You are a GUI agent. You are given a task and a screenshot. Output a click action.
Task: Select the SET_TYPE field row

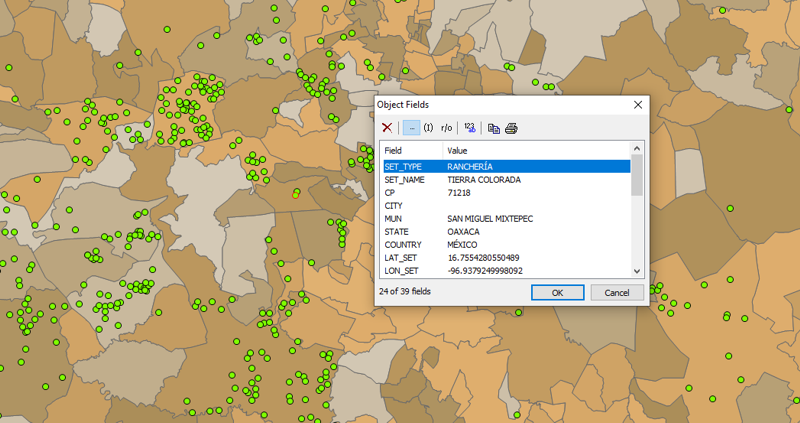pyautogui.click(x=507, y=167)
